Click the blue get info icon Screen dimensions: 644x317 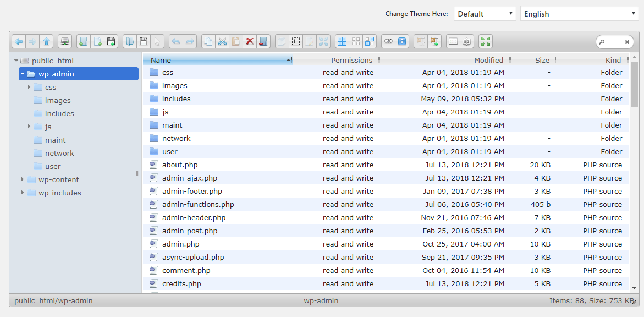[x=402, y=41]
